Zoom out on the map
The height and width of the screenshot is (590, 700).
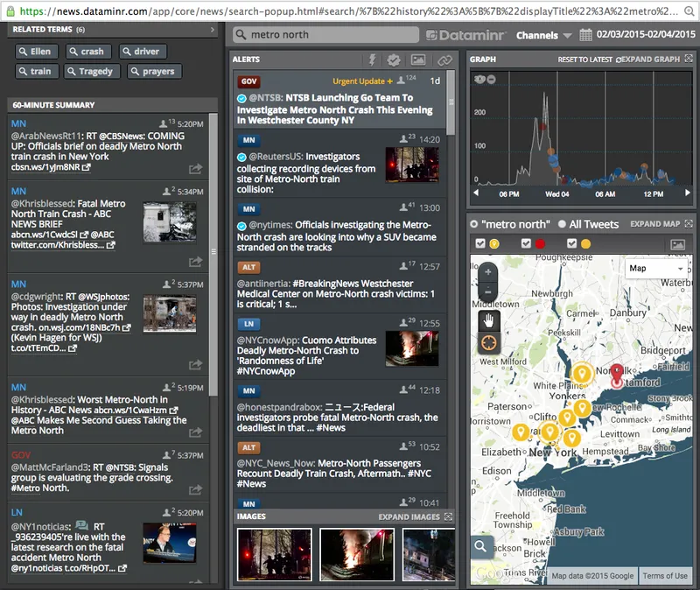coord(488,291)
